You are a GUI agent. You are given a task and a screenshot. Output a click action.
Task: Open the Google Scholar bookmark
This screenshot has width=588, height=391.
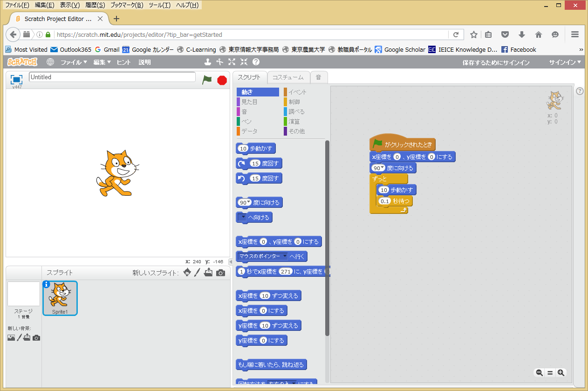tap(400, 49)
